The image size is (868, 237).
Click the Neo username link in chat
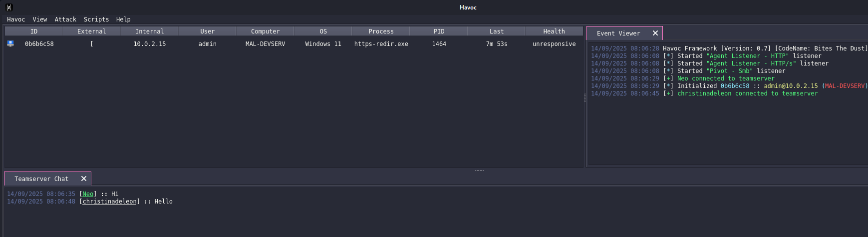click(88, 194)
